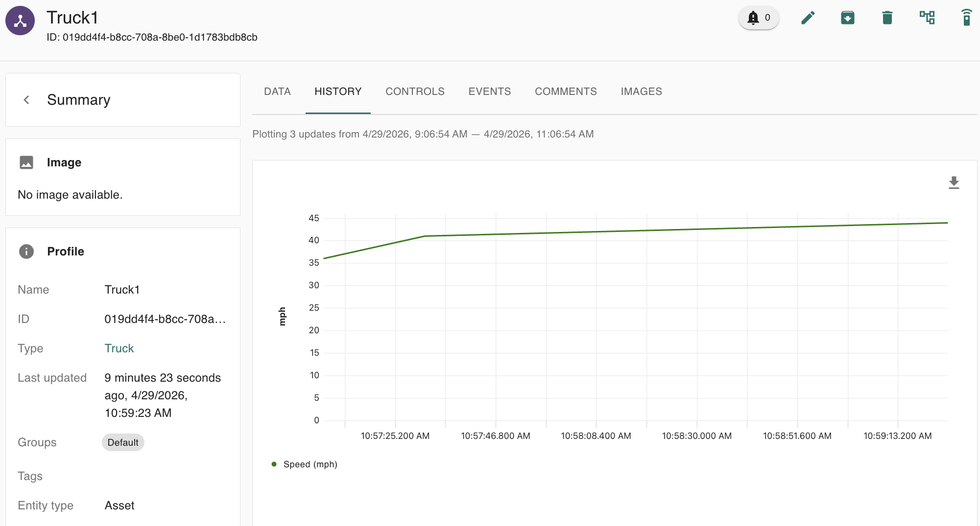This screenshot has width=980, height=526.
Task: Click the Profile info icon
Action: [26, 252]
